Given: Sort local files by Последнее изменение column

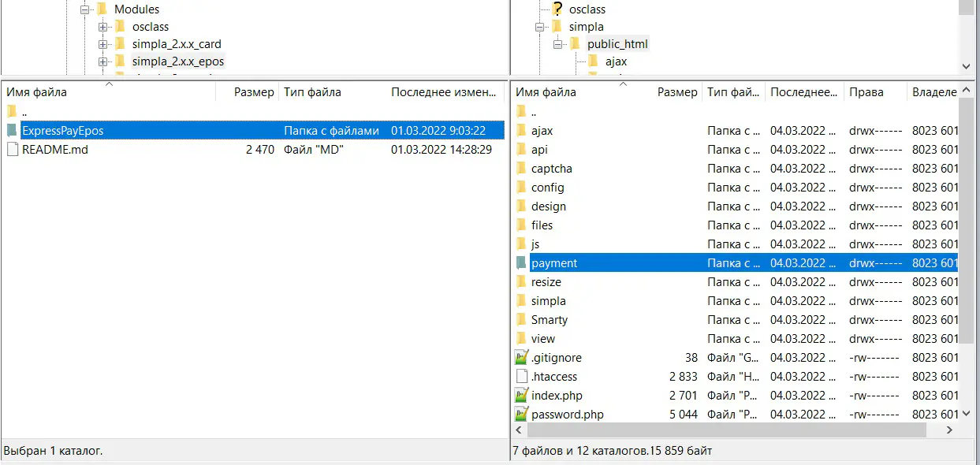Looking at the screenshot, I should pyautogui.click(x=442, y=92).
